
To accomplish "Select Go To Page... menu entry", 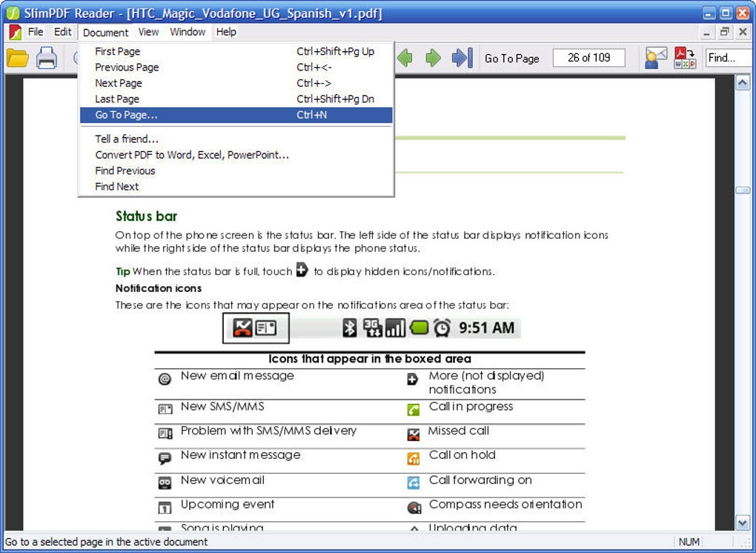I will [x=236, y=115].
